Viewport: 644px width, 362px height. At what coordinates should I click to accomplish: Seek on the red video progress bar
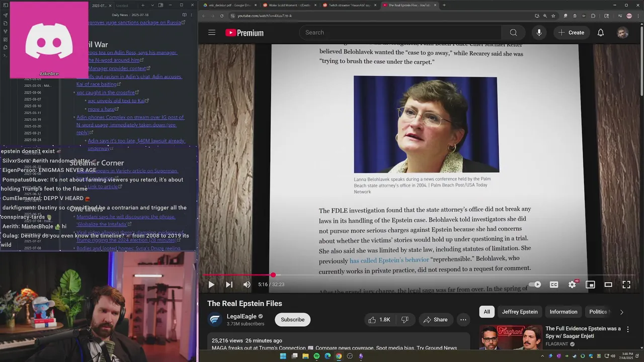pyautogui.click(x=418, y=275)
